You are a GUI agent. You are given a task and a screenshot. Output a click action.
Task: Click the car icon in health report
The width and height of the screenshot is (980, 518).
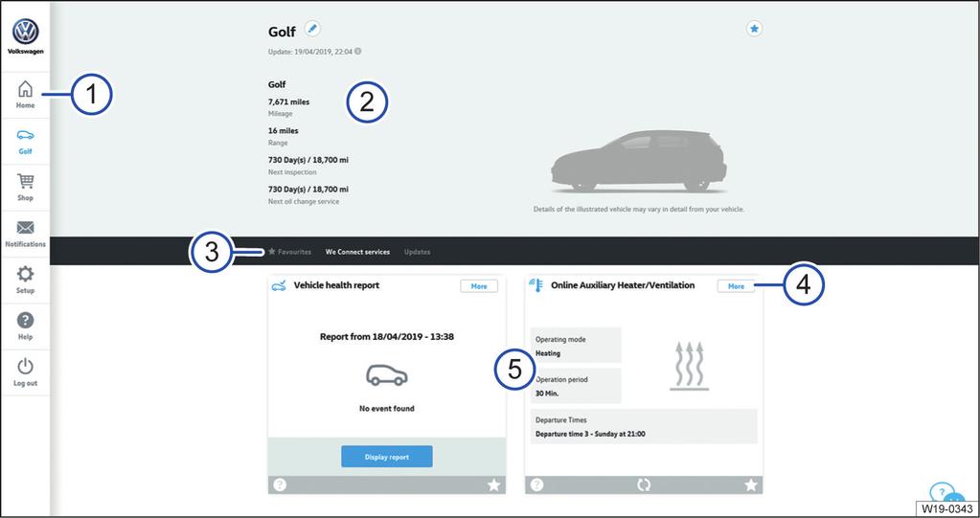[387, 374]
